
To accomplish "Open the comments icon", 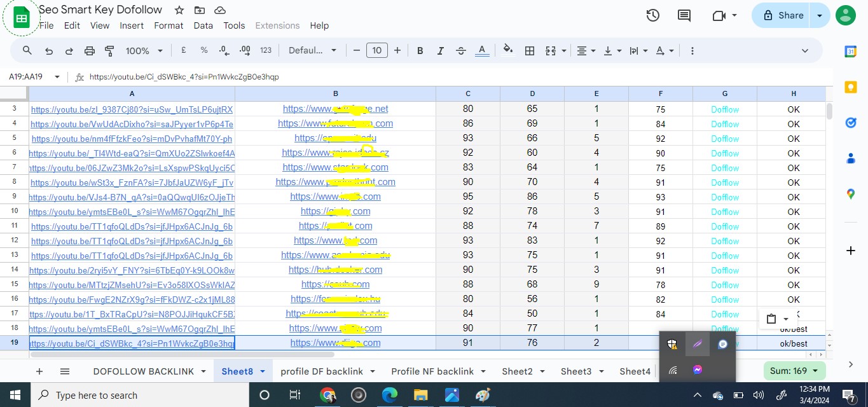I will [x=684, y=16].
